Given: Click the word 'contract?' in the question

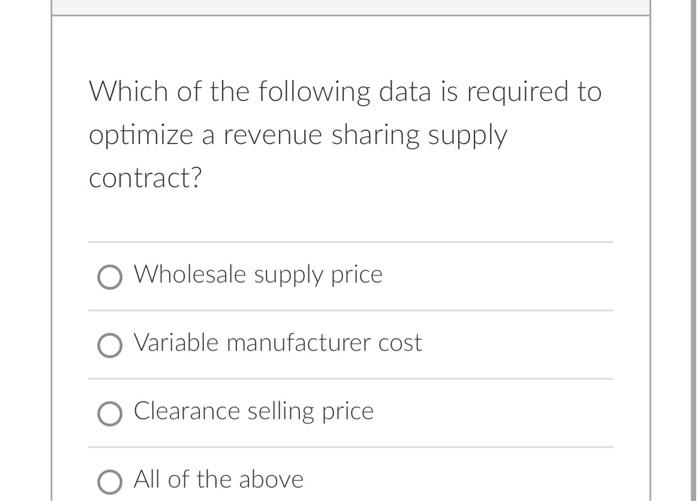Looking at the screenshot, I should click(145, 178).
